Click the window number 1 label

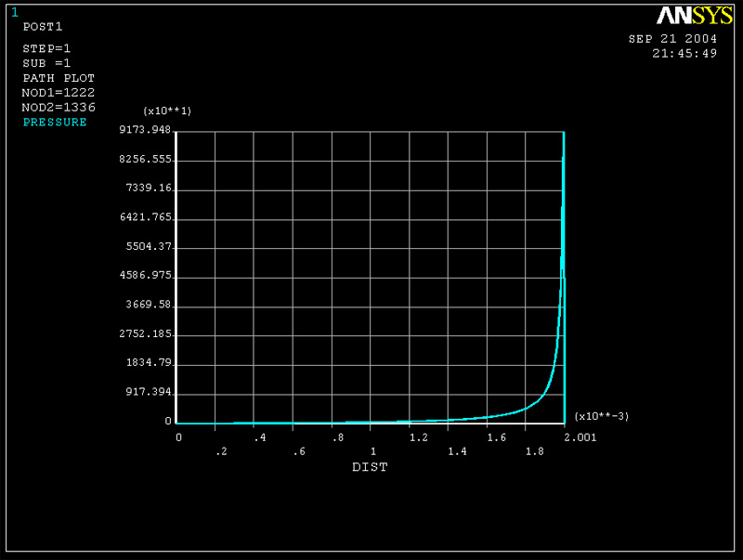click(15, 13)
